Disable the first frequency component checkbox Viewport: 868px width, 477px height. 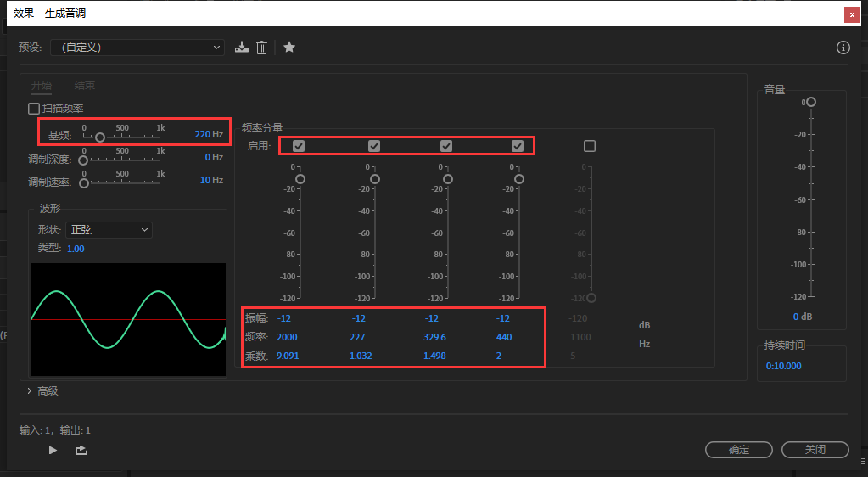299,146
